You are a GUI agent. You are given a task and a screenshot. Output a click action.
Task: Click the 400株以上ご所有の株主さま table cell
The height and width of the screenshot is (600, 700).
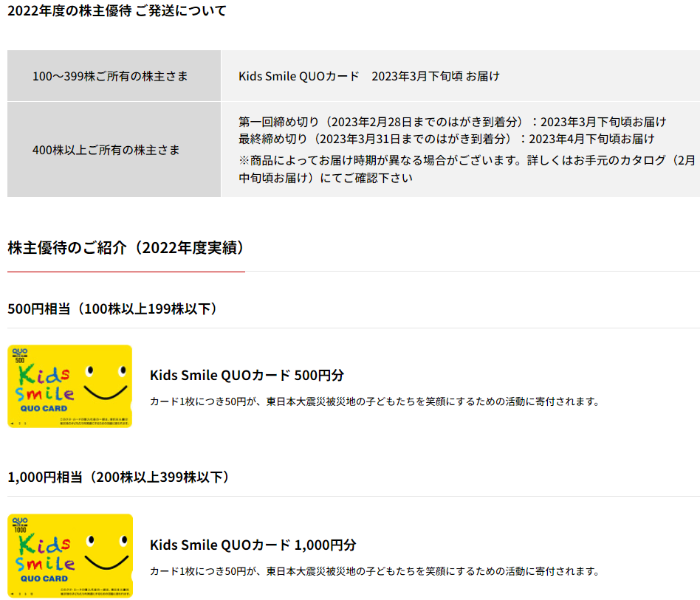[114, 150]
